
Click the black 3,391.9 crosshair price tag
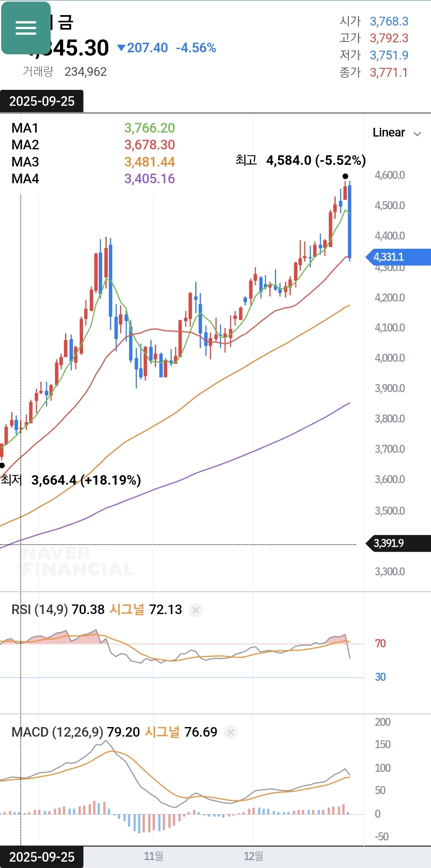click(398, 543)
